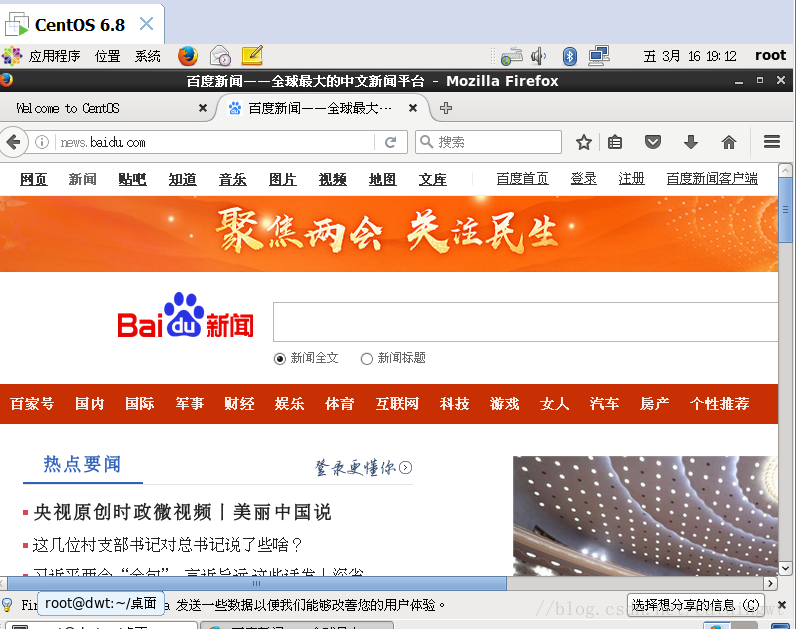Open the notes editor panel icon
796x629 pixels.
[252, 55]
